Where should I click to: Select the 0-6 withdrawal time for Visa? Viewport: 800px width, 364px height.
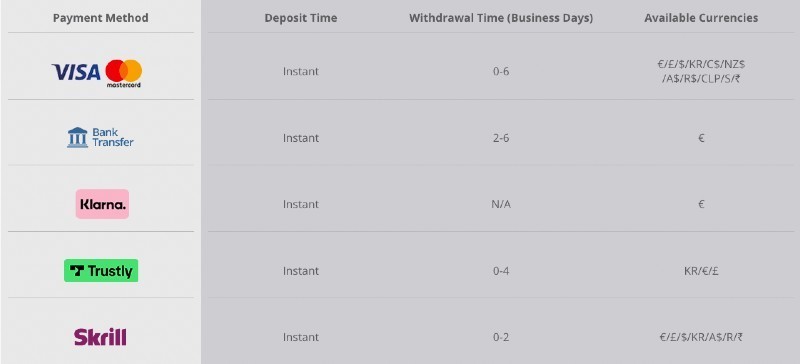pos(501,71)
